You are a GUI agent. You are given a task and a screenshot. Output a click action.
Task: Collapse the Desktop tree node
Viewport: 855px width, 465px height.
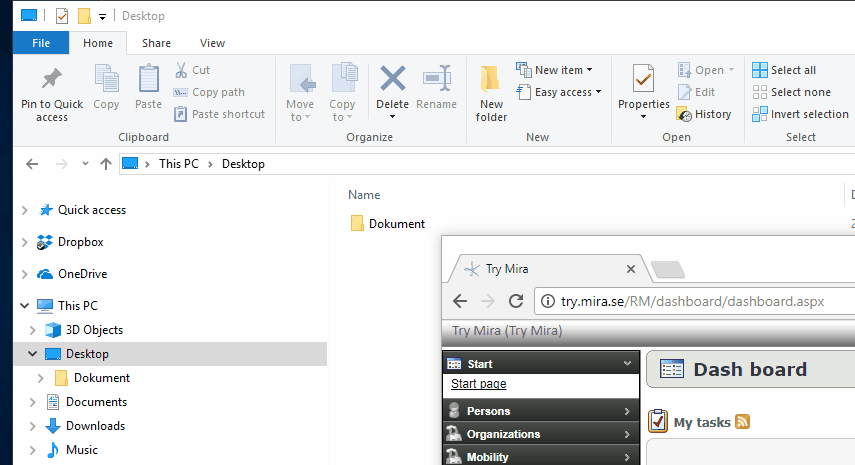coord(33,354)
